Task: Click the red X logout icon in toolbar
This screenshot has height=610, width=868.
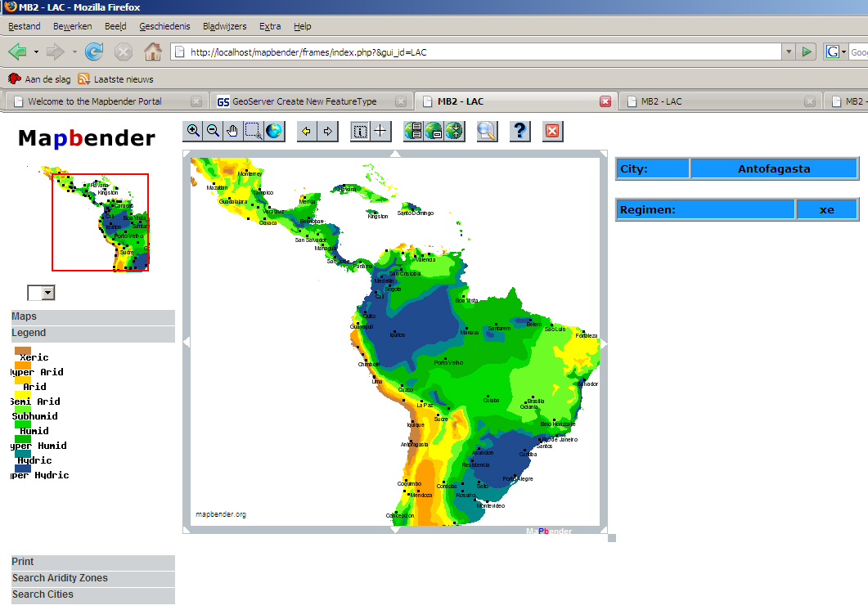Action: click(x=552, y=131)
